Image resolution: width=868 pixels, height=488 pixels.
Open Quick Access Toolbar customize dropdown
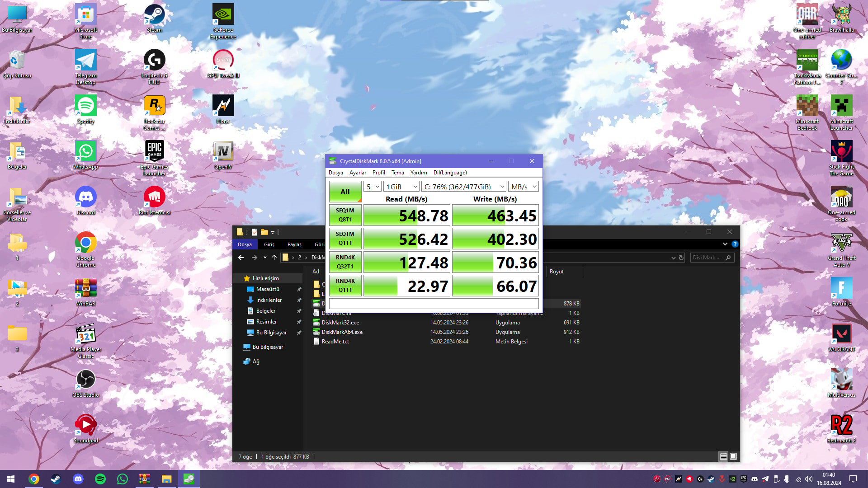pos(273,232)
